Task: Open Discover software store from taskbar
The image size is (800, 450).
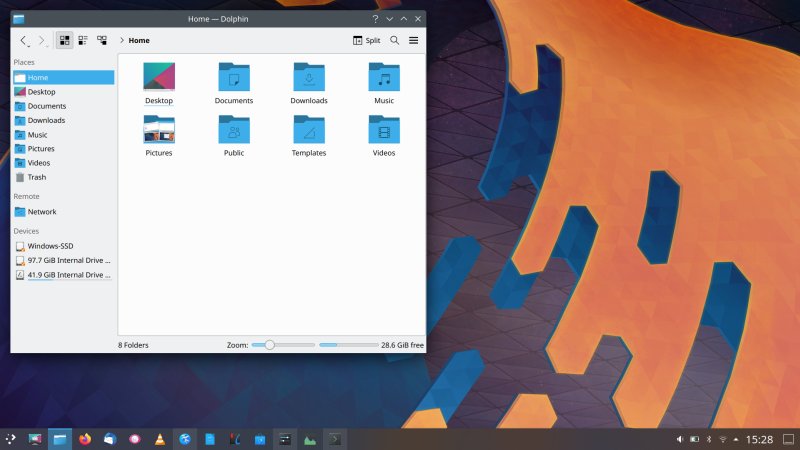Action: tap(260, 439)
